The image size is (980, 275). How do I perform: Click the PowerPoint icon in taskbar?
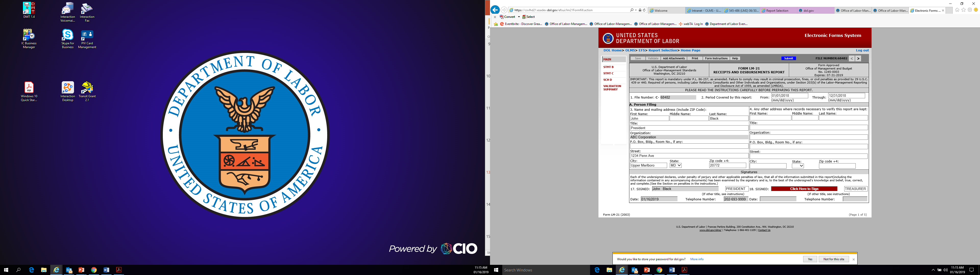81,270
